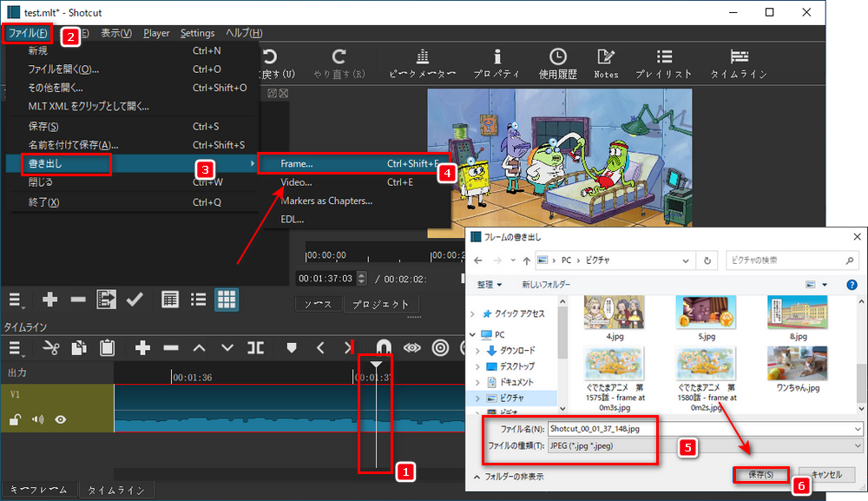
Task: Click the timeline scissors cut icon
Action: point(51,347)
